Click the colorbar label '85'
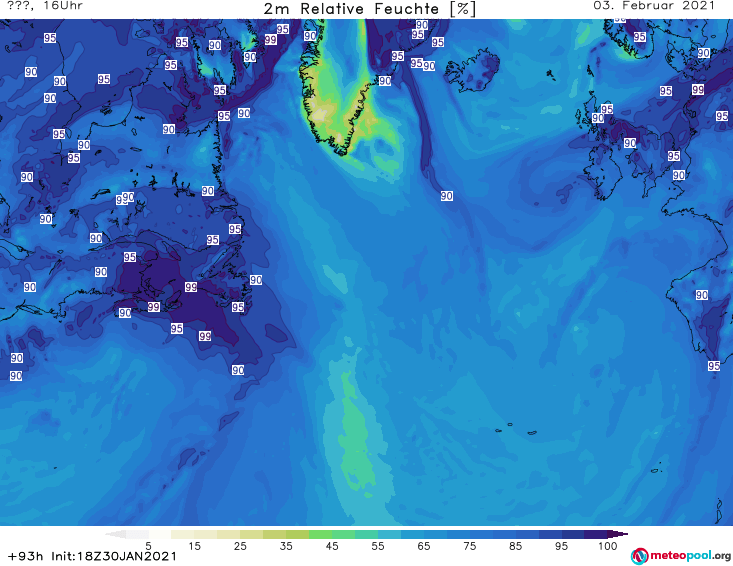This screenshot has height=566, width=733. click(515, 545)
